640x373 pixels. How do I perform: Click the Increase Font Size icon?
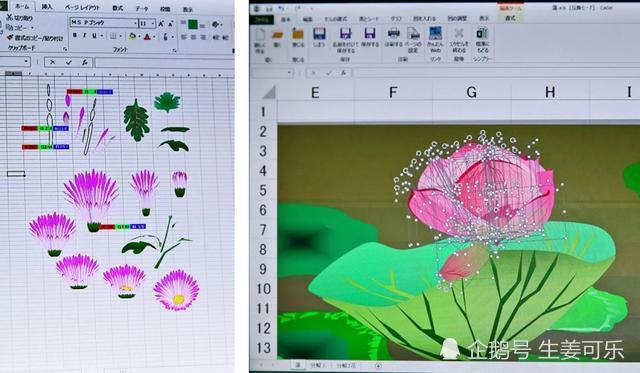[161, 24]
